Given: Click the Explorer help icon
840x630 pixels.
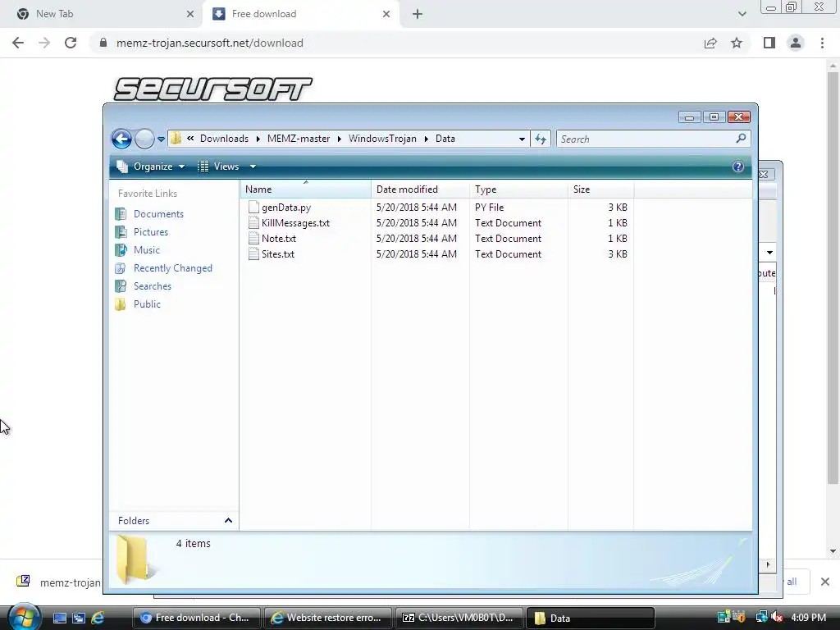Looking at the screenshot, I should coord(738,167).
